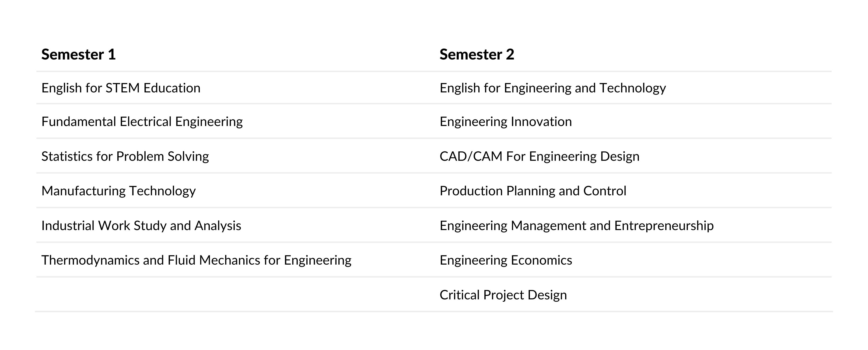Select English for STEM Education course
Image resolution: width=868 pixels, height=350 pixels.
coord(121,88)
